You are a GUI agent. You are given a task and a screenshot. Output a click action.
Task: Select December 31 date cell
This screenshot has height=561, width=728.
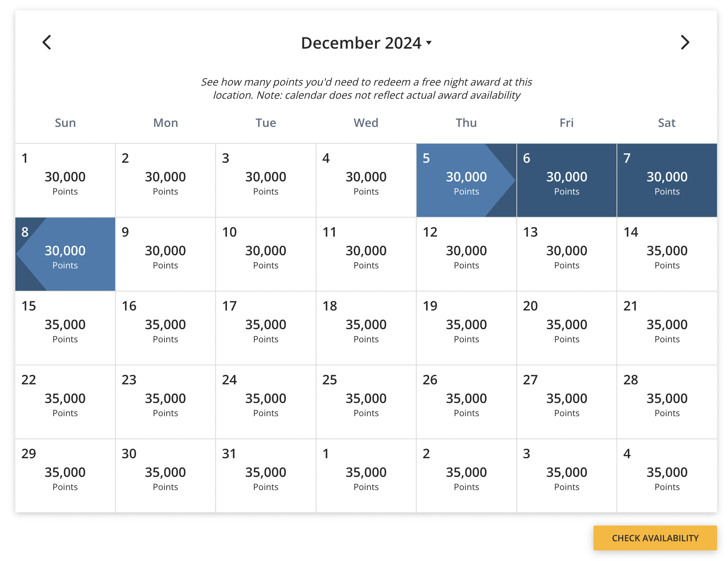point(266,476)
